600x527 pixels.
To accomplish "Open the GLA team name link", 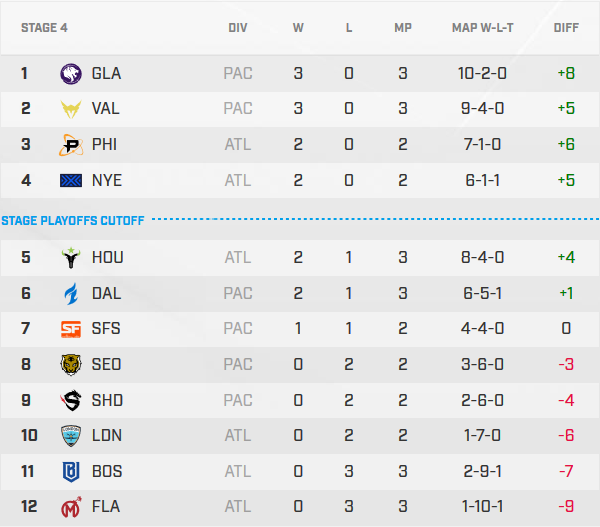I will click(106, 73).
